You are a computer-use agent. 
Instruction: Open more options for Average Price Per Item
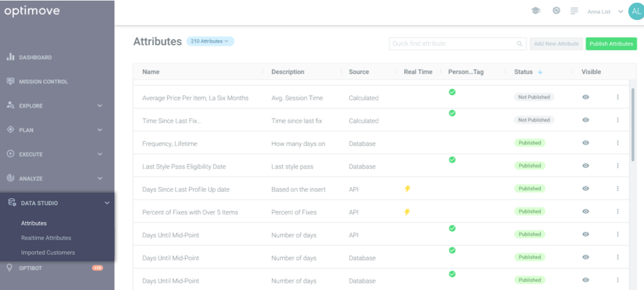617,97
